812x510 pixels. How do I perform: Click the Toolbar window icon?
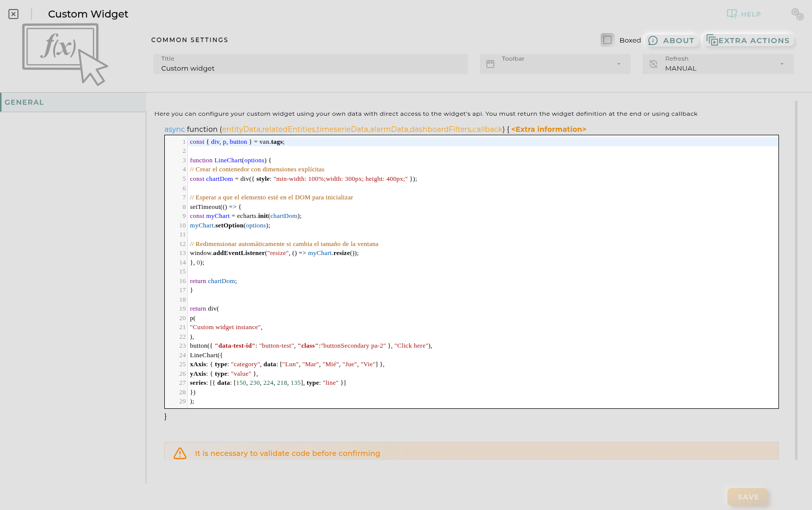click(490, 64)
